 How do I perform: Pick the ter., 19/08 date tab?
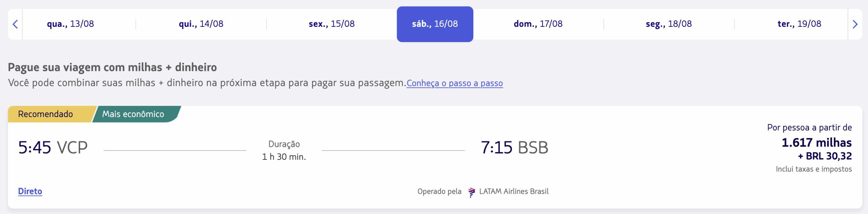(x=799, y=24)
